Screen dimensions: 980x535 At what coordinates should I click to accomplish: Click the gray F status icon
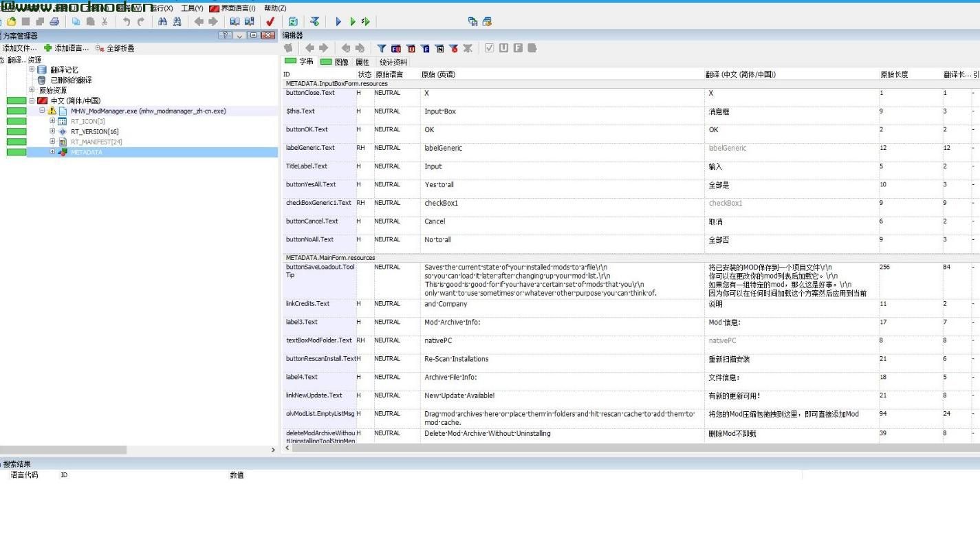[x=518, y=48]
